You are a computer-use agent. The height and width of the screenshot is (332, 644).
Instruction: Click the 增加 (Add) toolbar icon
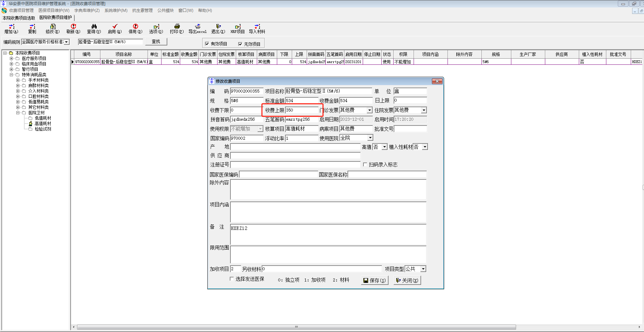12,26
